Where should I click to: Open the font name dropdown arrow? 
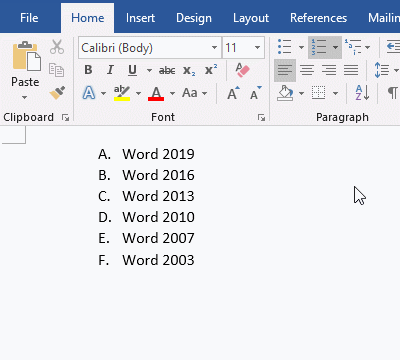pos(215,47)
